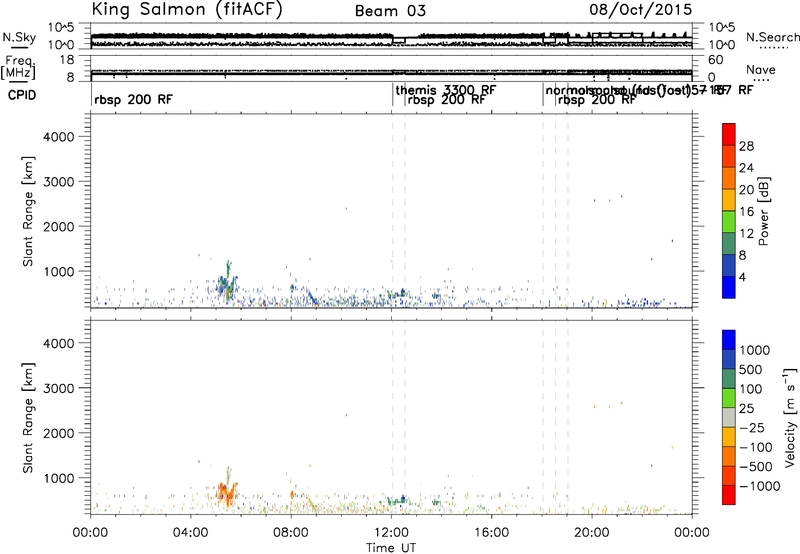The height and width of the screenshot is (554, 800).
Task: Click the 'Freq. [MHz]' axis label
Action: click(x=18, y=68)
